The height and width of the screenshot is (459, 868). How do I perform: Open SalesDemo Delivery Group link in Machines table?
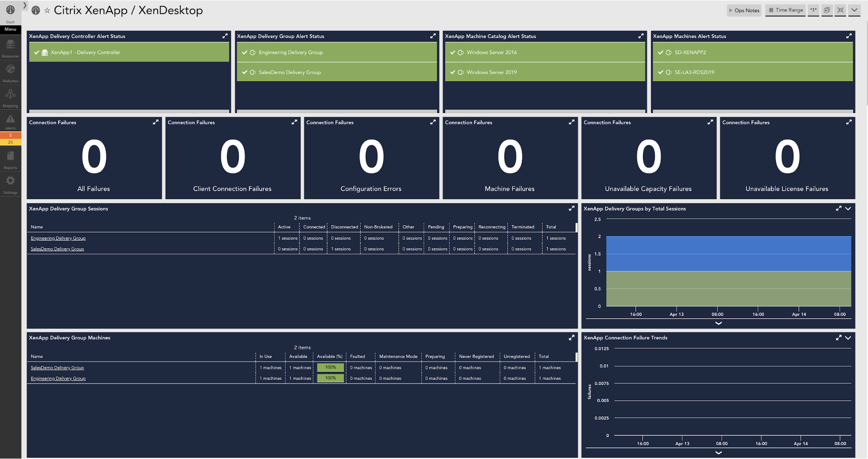[57, 368]
